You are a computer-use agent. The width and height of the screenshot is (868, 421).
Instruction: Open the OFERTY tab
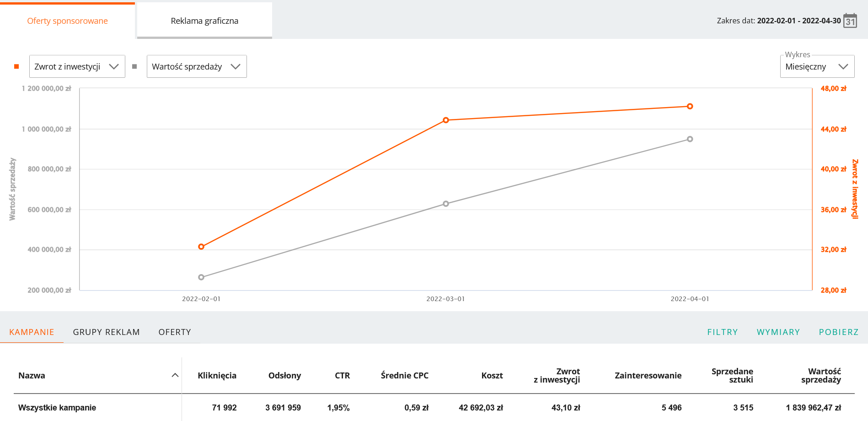click(175, 332)
